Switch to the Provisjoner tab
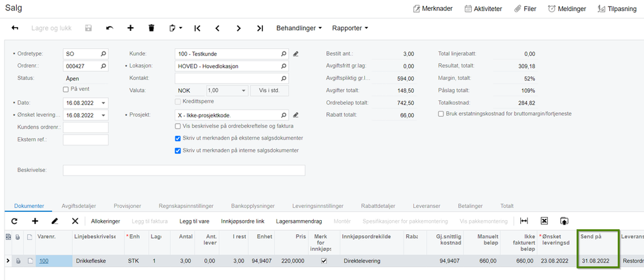The width and height of the screenshot is (644, 280). 127,206
